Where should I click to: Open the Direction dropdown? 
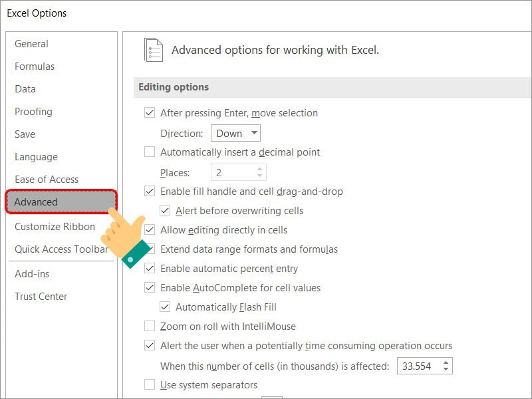point(235,133)
